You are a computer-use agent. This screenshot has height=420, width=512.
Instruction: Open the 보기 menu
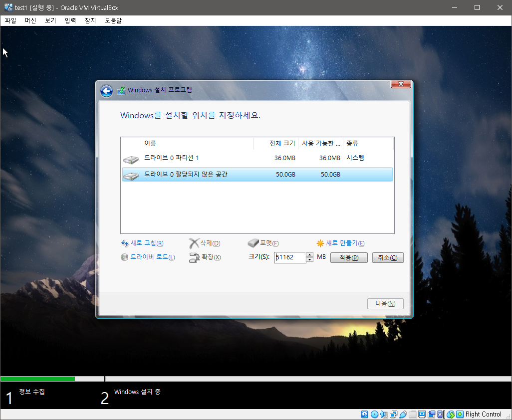[50, 20]
